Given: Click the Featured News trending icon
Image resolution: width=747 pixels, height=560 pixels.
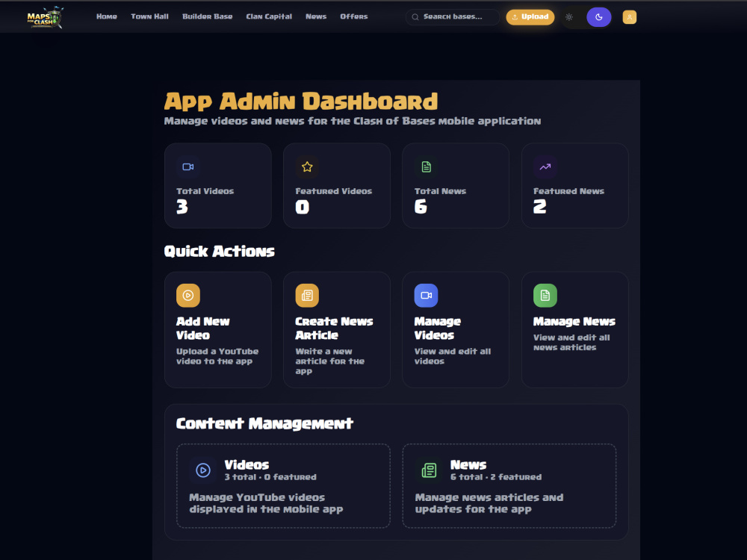Looking at the screenshot, I should point(545,167).
